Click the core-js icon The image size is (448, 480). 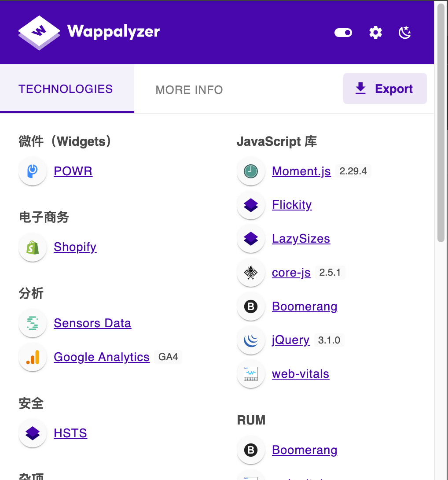[250, 273]
